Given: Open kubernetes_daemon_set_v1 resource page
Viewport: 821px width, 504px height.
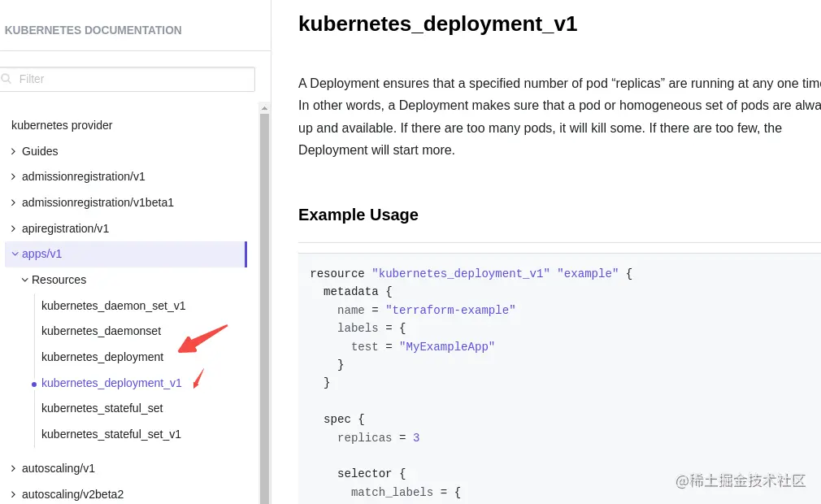Looking at the screenshot, I should pyautogui.click(x=113, y=306).
